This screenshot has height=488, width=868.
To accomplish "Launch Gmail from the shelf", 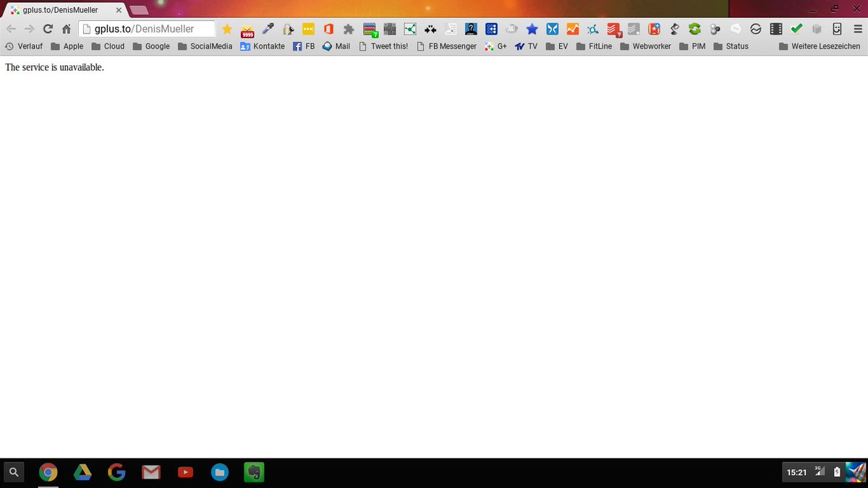I will pos(150,473).
